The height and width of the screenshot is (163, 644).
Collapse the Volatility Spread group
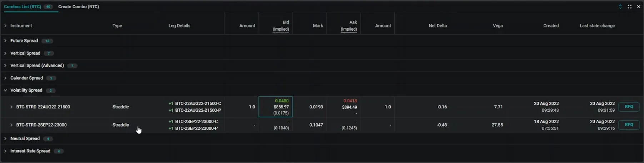(x=5, y=91)
